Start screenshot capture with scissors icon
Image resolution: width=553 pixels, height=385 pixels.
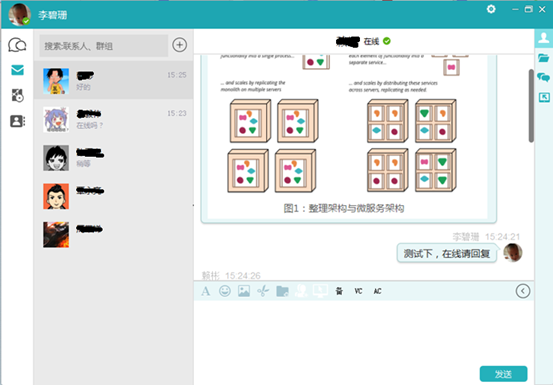point(263,291)
